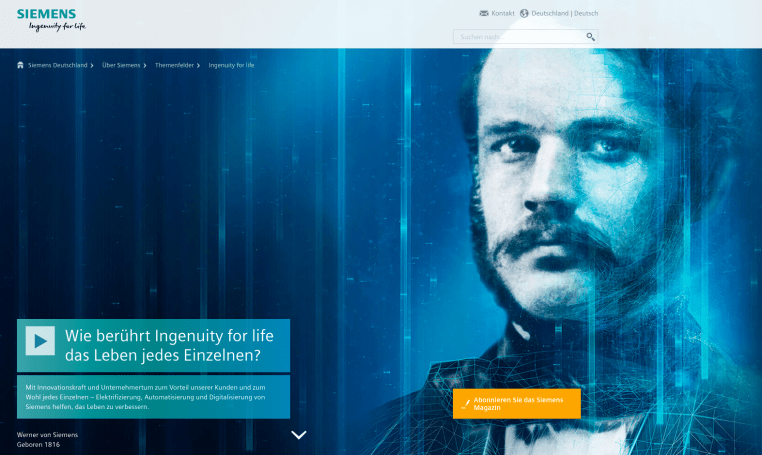762x455 pixels.
Task: Click the pencil icon on the orange button
Action: pos(465,404)
